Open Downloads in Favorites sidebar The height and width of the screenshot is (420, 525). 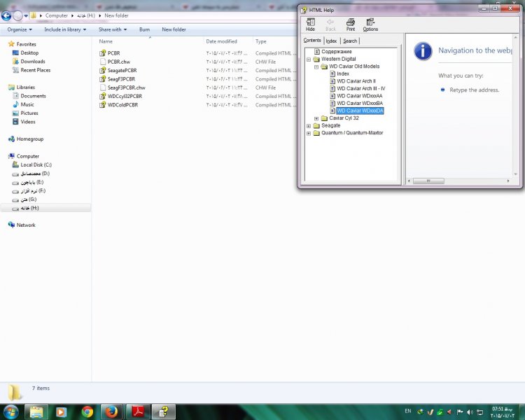(33, 62)
